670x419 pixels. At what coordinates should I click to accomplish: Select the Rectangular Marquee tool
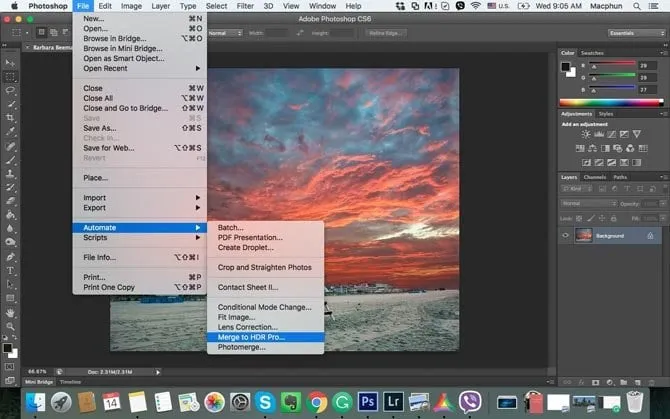tap(11, 75)
